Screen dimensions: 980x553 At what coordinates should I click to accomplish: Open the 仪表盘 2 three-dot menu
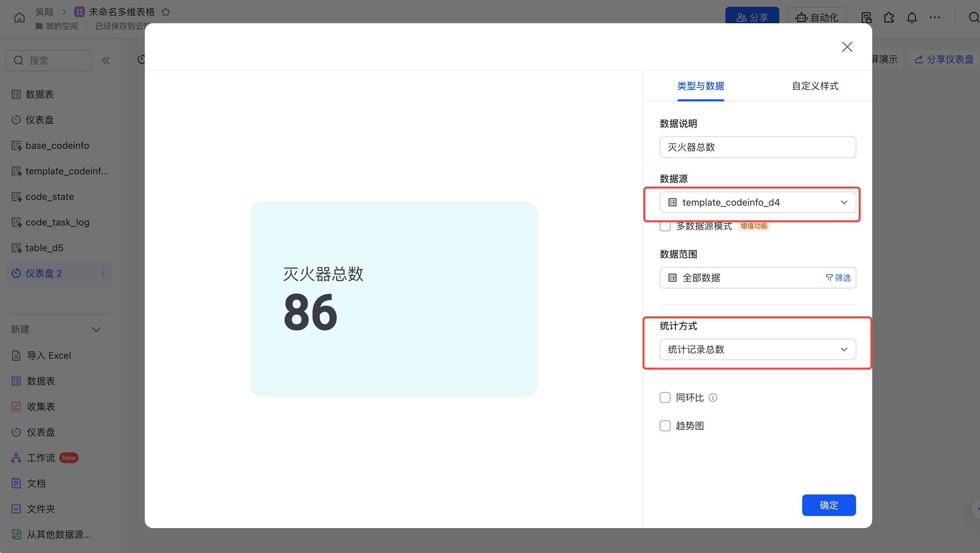(x=103, y=273)
